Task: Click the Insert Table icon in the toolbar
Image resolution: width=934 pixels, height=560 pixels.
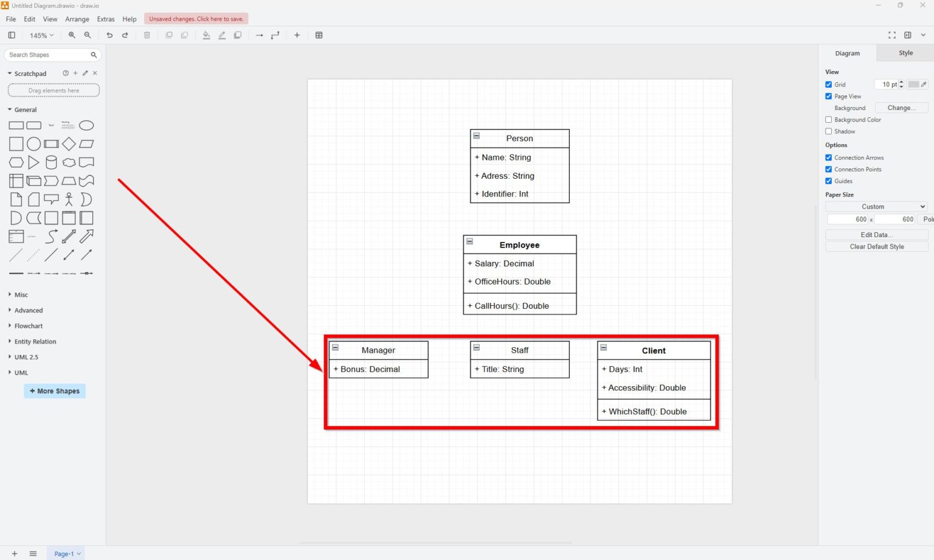Action: pyautogui.click(x=319, y=35)
